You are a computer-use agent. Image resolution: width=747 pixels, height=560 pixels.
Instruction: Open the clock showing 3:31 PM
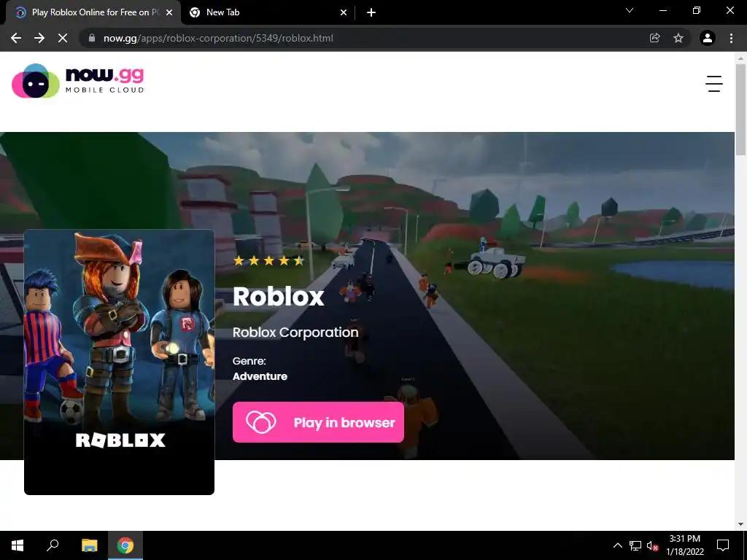pos(685,545)
